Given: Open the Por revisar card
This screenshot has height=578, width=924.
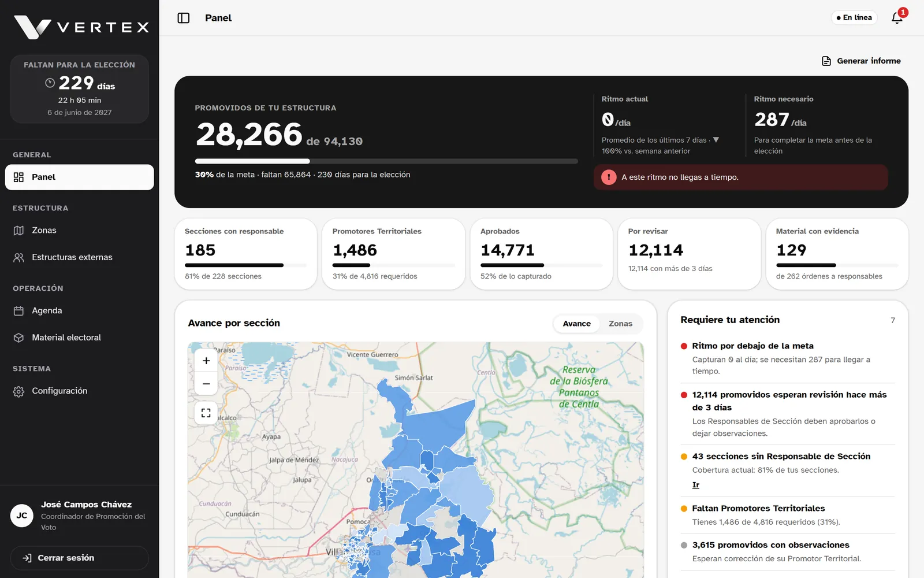Looking at the screenshot, I should [x=689, y=254].
